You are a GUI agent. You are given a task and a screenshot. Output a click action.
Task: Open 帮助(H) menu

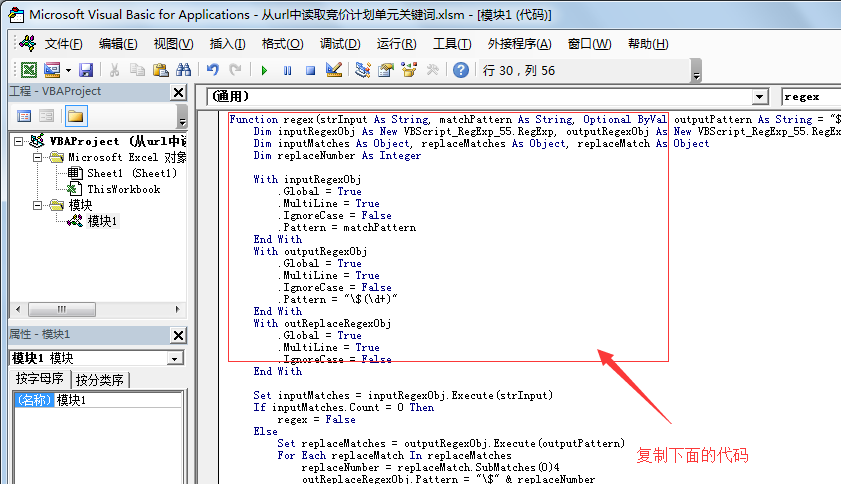pos(648,44)
